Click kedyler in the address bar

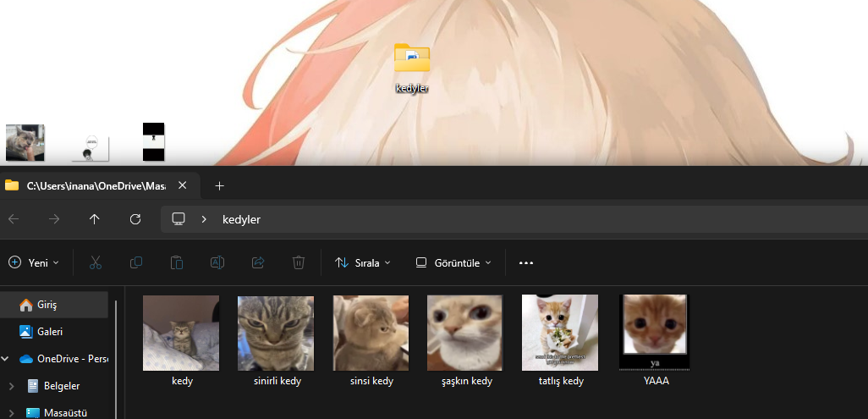pos(241,219)
